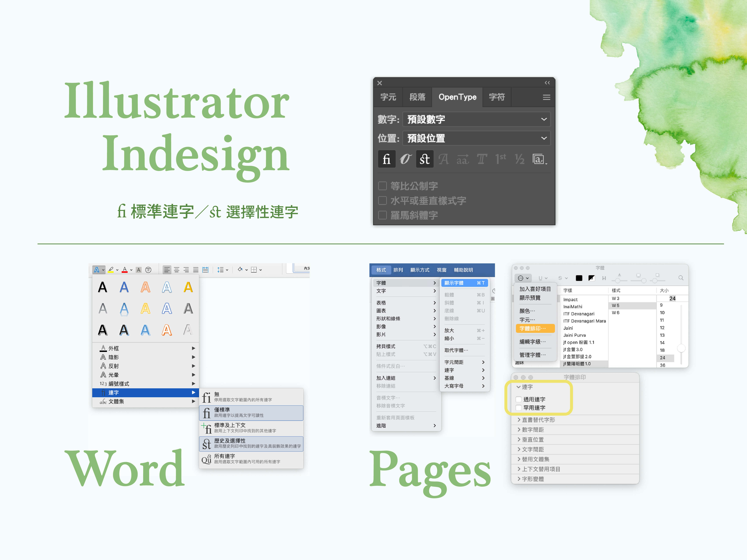Viewport: 747px width, 560px height.
Task: Click the fractions ½ icon
Action: tap(519, 159)
